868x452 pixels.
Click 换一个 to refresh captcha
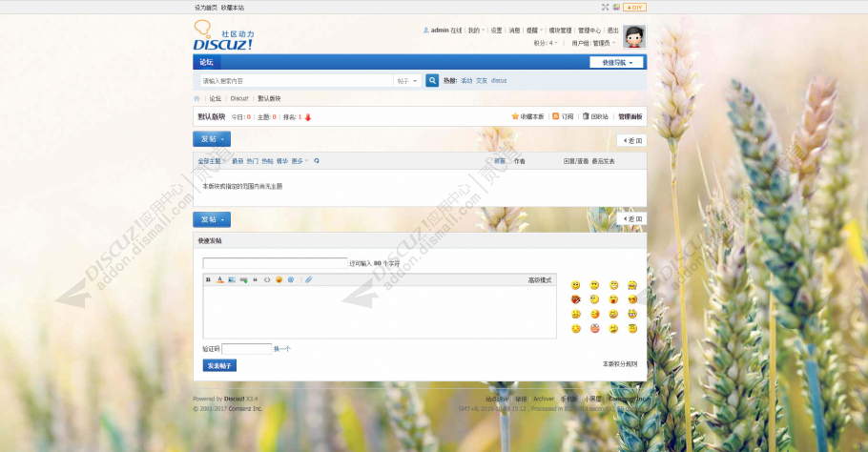(x=281, y=349)
